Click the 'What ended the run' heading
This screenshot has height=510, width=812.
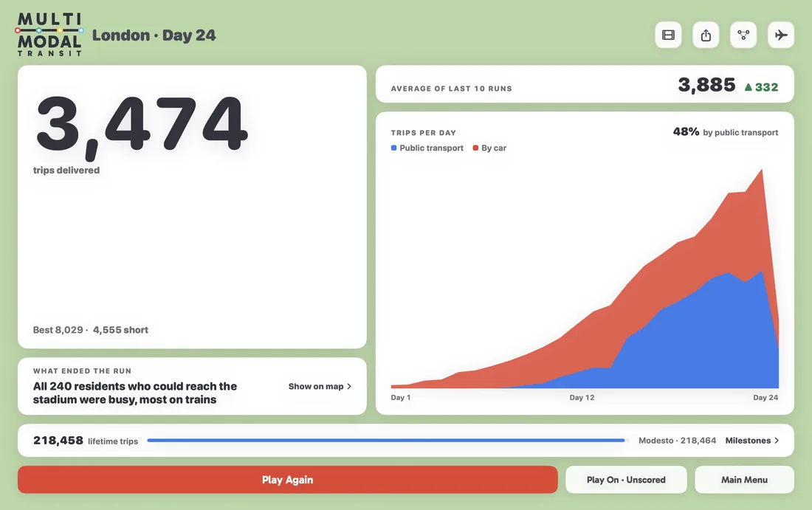pyautogui.click(x=83, y=371)
